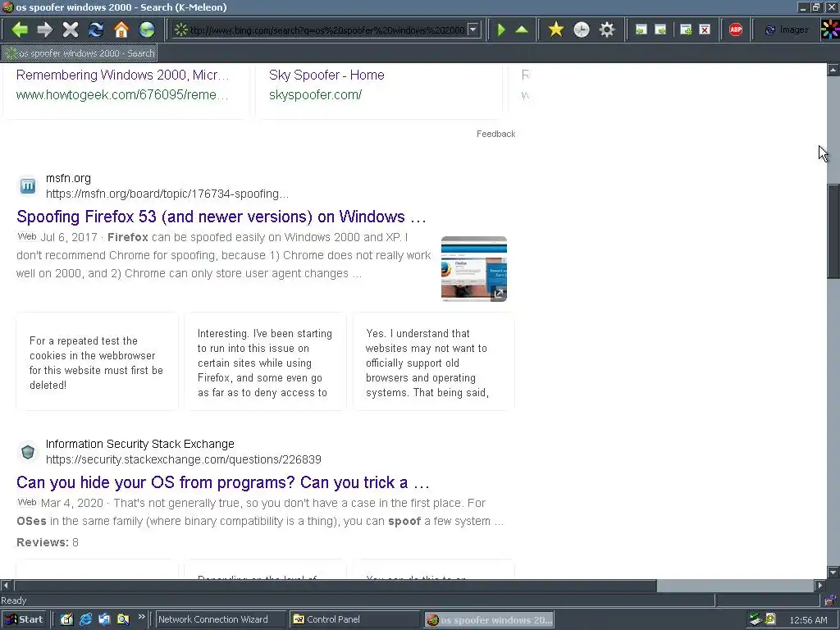840x630 pixels.
Task: Click the first Quick Launch desktop icon
Action: click(x=66, y=619)
